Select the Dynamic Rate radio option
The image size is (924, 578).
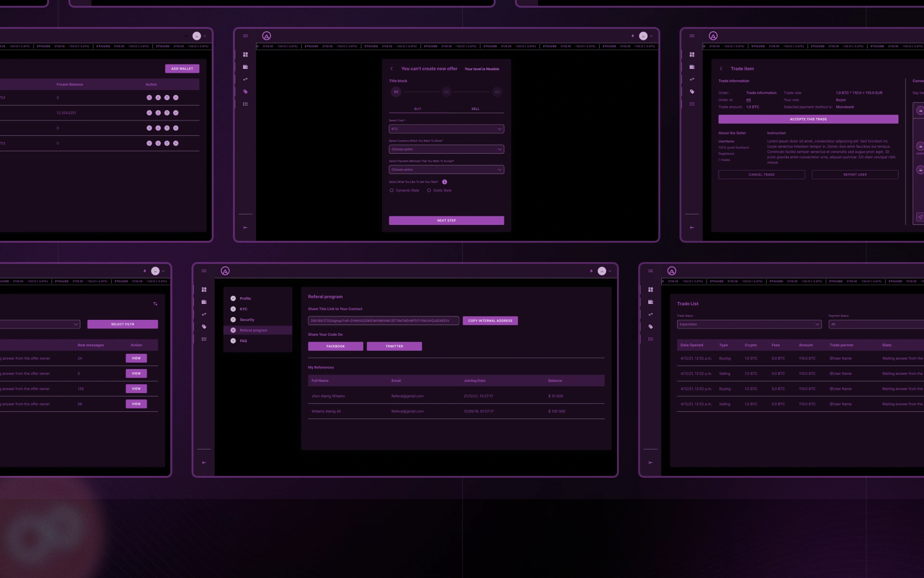point(392,191)
